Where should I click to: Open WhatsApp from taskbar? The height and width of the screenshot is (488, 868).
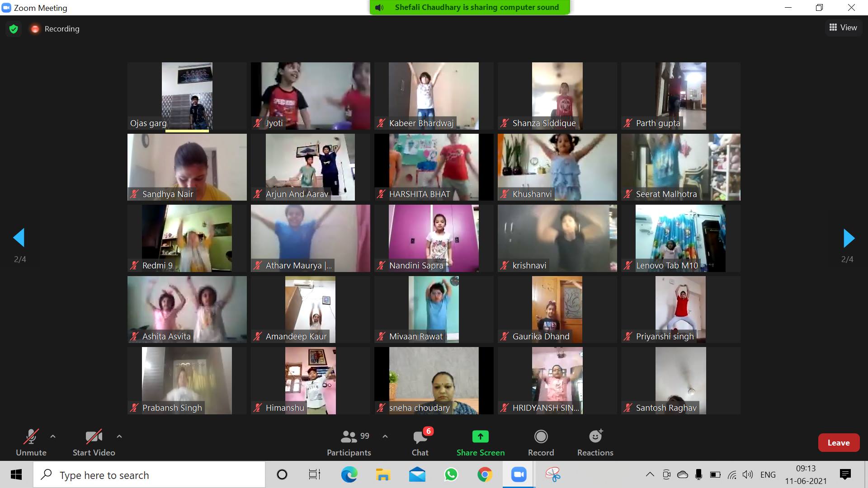point(451,474)
